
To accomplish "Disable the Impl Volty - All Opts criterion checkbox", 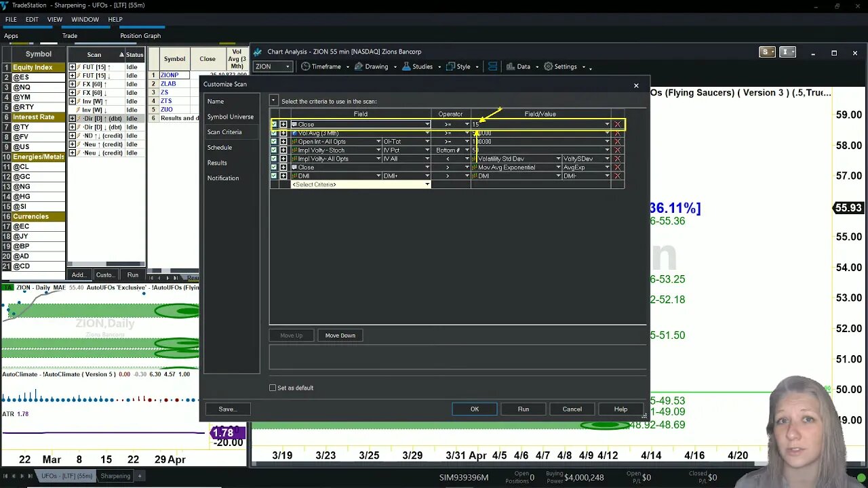I will (274, 159).
